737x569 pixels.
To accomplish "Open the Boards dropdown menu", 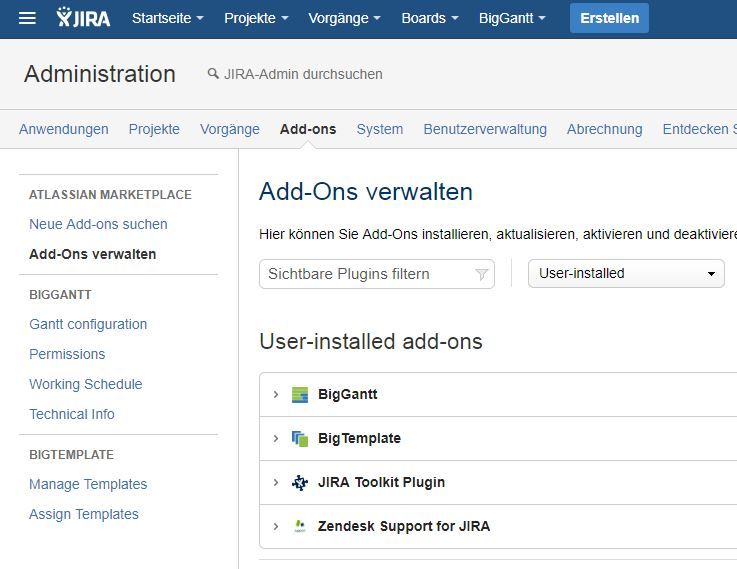I will pyautogui.click(x=430, y=18).
